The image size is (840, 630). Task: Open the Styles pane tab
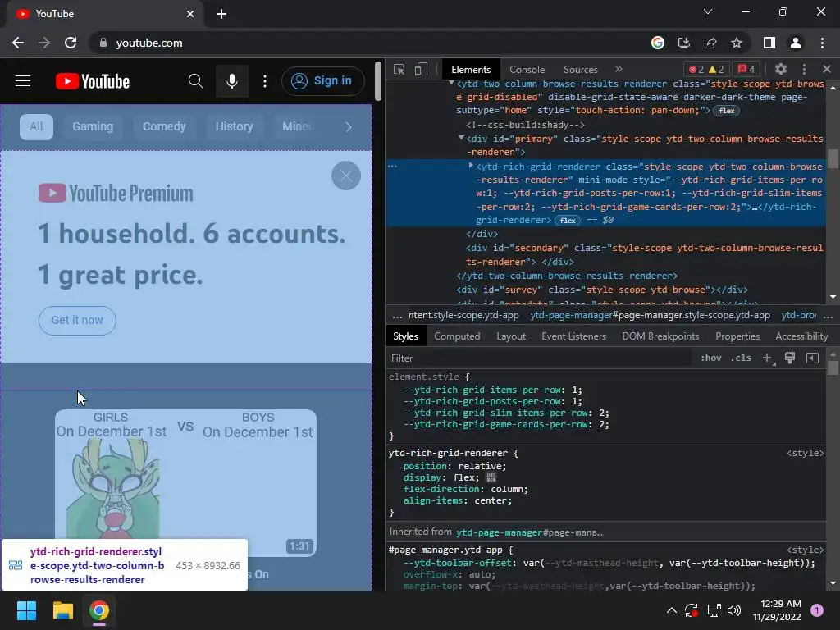click(405, 336)
